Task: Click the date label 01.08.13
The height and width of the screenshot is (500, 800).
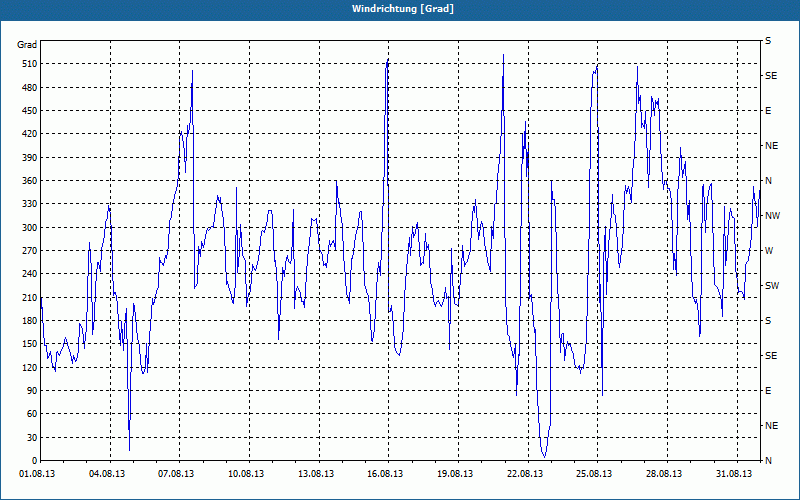Action: tap(37, 474)
